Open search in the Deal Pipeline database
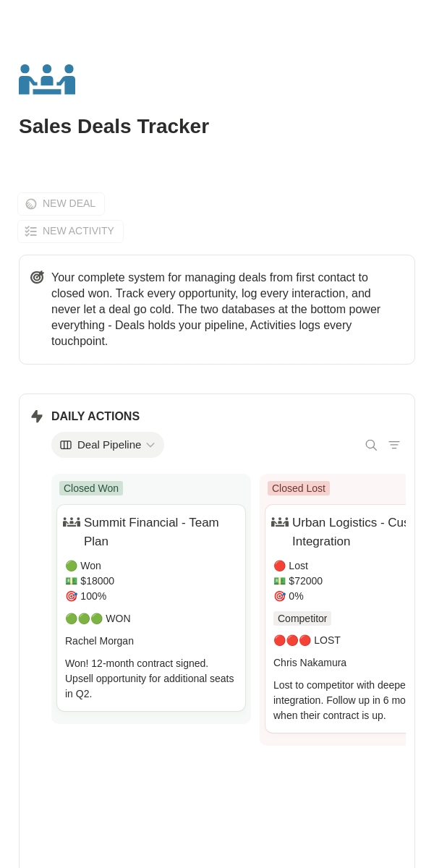Image resolution: width=434 pixels, height=868 pixels. [x=371, y=445]
